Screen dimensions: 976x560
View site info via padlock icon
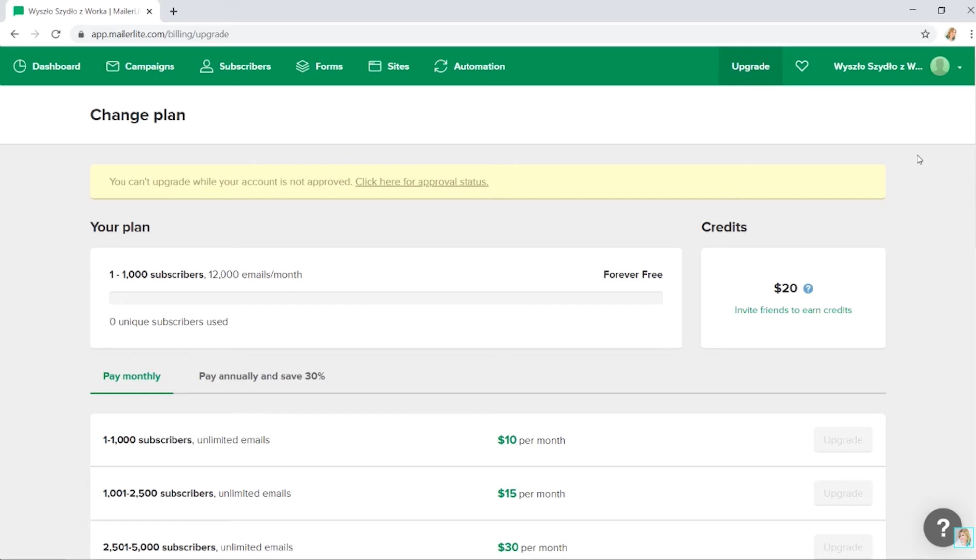tap(81, 34)
